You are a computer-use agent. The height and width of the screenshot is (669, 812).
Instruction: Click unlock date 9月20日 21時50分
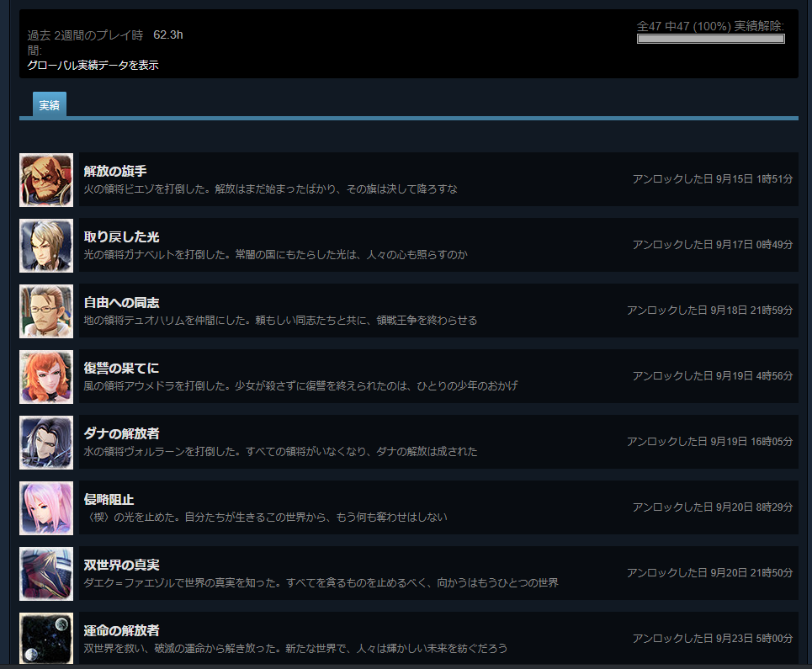coord(709,573)
